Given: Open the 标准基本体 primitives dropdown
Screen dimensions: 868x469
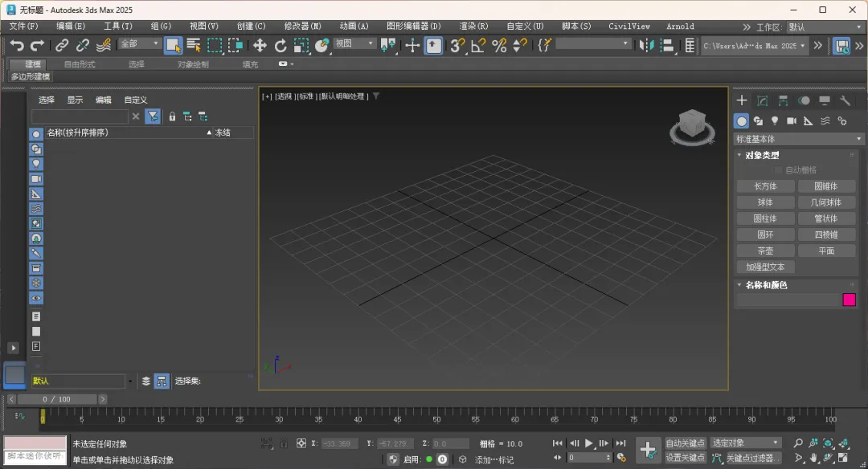Looking at the screenshot, I should pyautogui.click(x=799, y=139).
